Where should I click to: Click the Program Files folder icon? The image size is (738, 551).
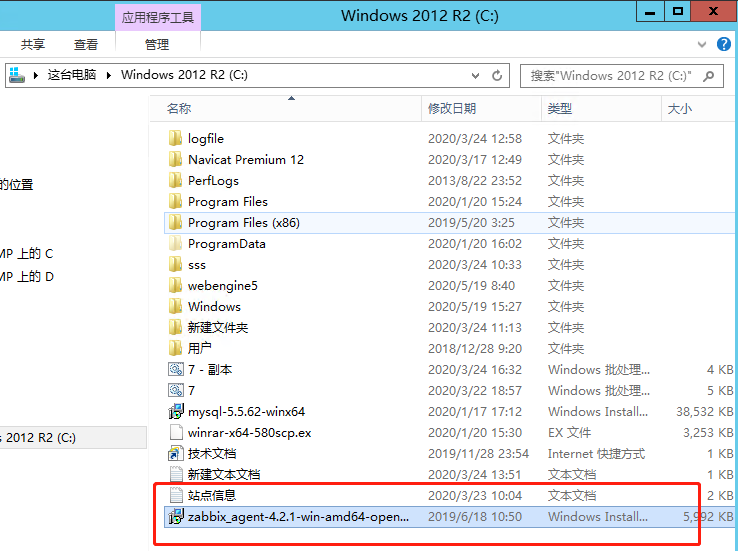[x=176, y=201]
